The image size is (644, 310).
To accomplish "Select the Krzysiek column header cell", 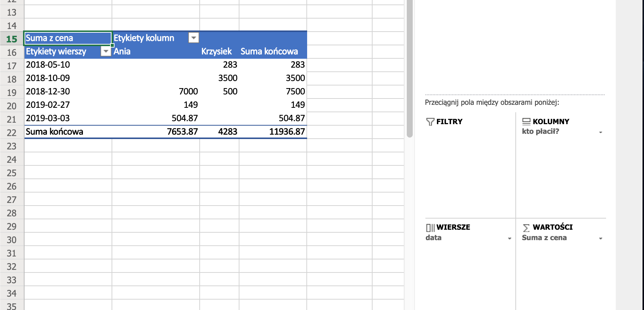I will click(x=219, y=51).
